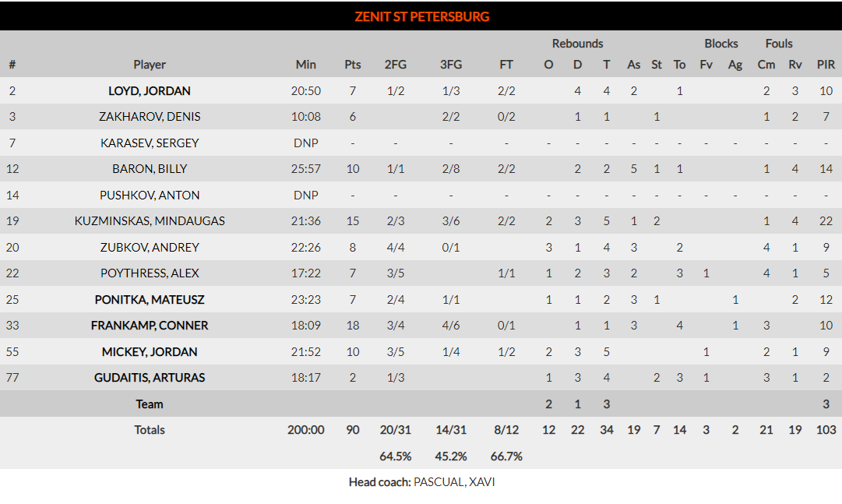Click the Totals row label
This screenshot has height=504, width=842.
pos(150,430)
